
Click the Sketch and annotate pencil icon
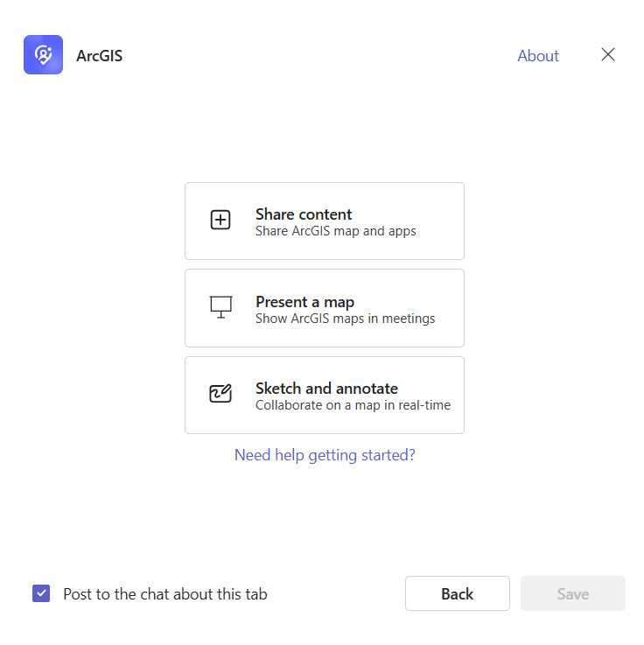(x=220, y=394)
